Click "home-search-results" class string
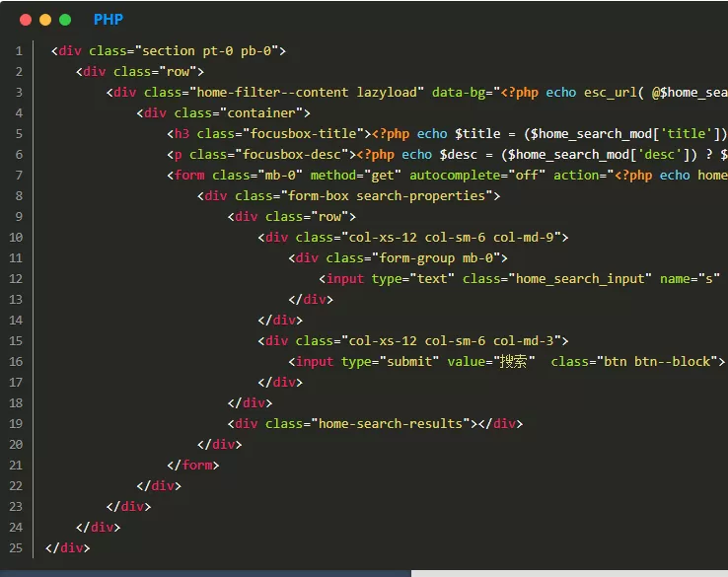728x577 pixels. tap(389, 424)
